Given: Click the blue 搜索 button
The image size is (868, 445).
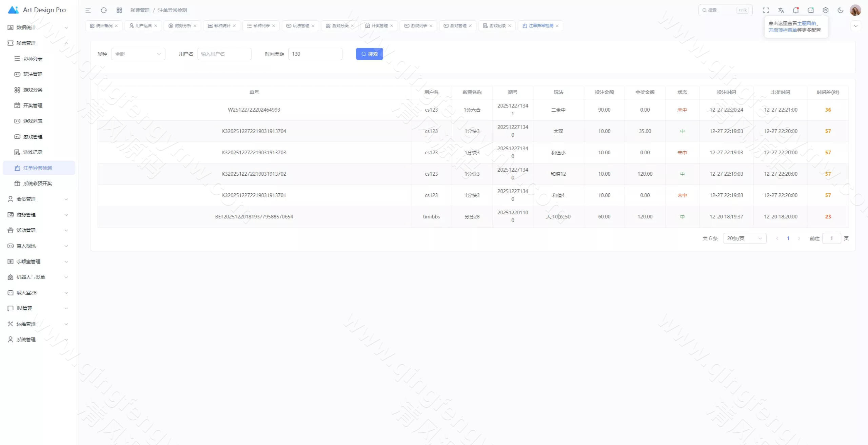Looking at the screenshot, I should point(369,54).
